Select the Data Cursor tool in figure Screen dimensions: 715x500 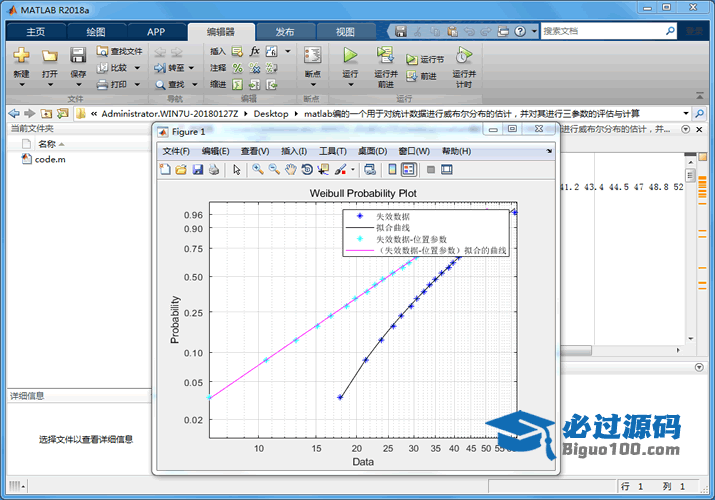click(x=323, y=170)
